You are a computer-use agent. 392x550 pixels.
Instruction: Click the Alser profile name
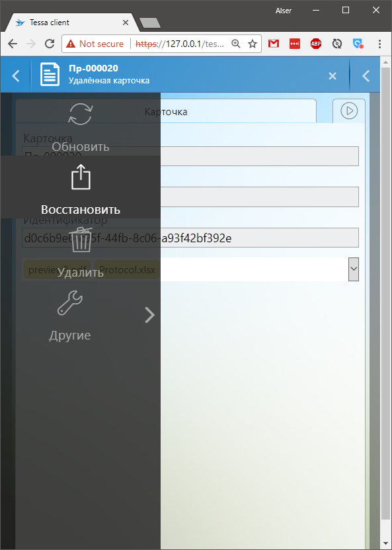point(284,11)
